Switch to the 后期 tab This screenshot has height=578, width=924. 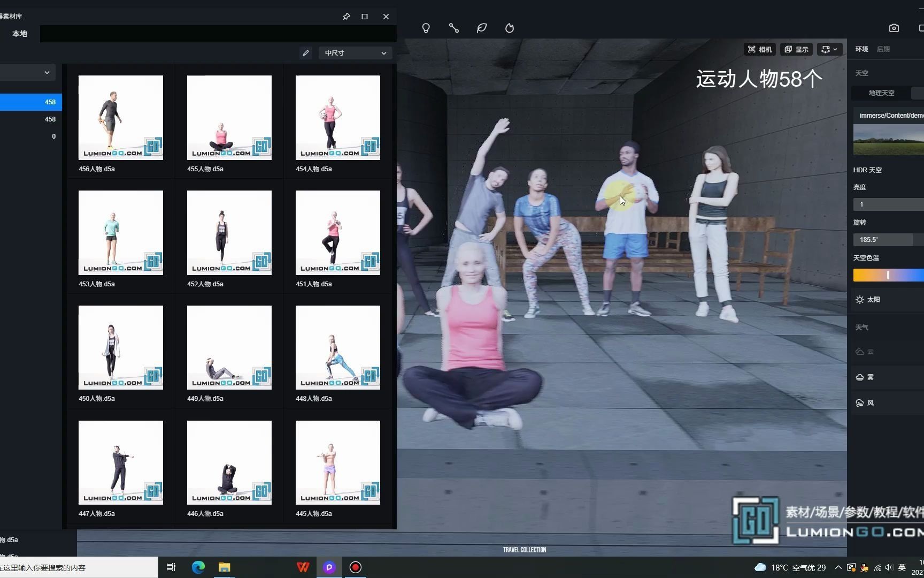click(883, 49)
